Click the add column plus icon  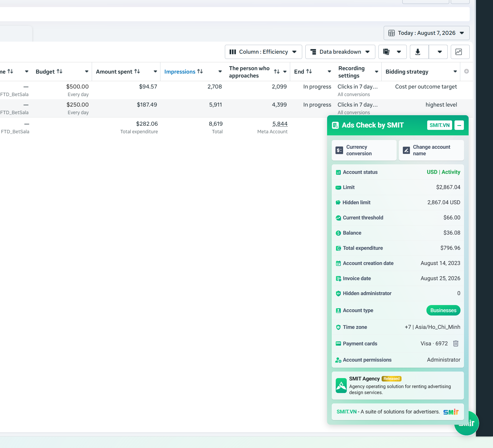pyautogui.click(x=467, y=71)
